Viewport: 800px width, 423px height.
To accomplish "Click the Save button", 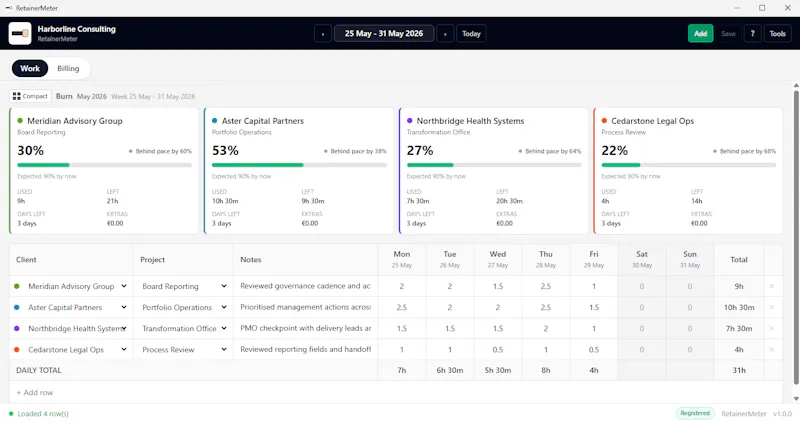I will [729, 34].
